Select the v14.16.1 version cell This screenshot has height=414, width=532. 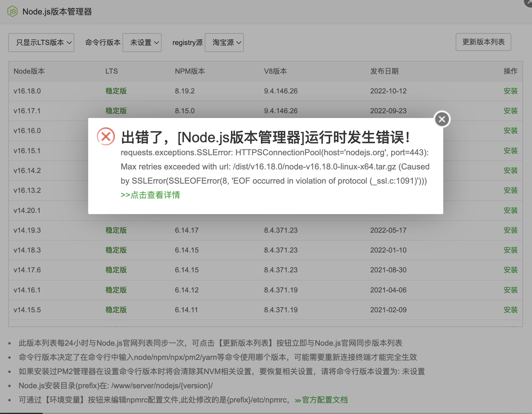point(27,290)
